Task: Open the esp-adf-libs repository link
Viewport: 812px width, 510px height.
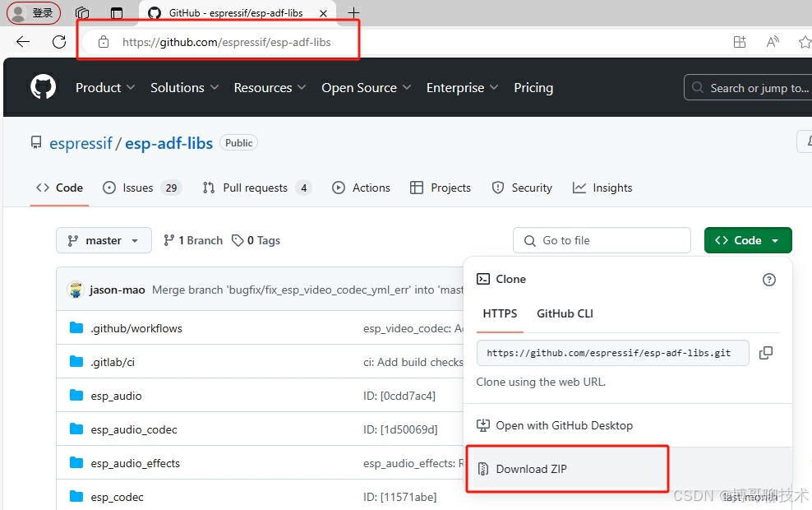Action: 168,143
